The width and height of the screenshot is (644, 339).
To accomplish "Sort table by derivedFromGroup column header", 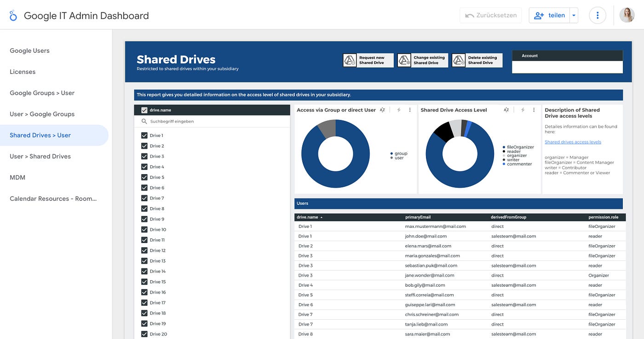I will coord(508,217).
